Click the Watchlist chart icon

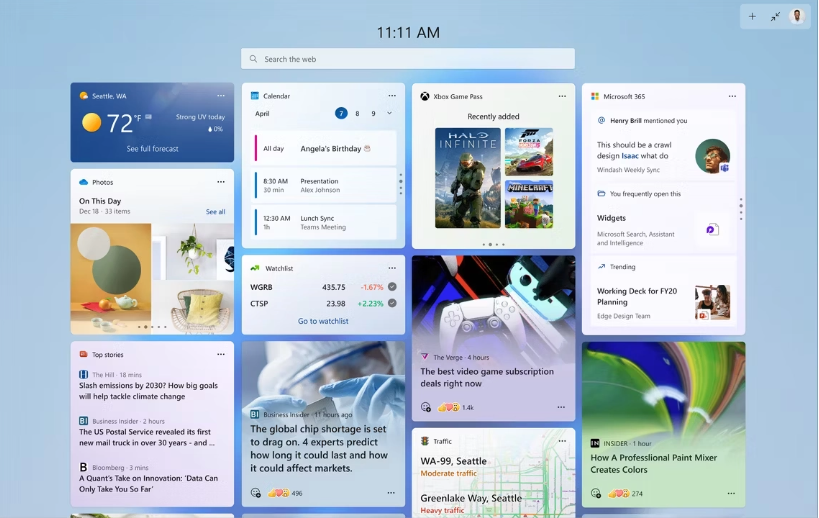pos(255,268)
